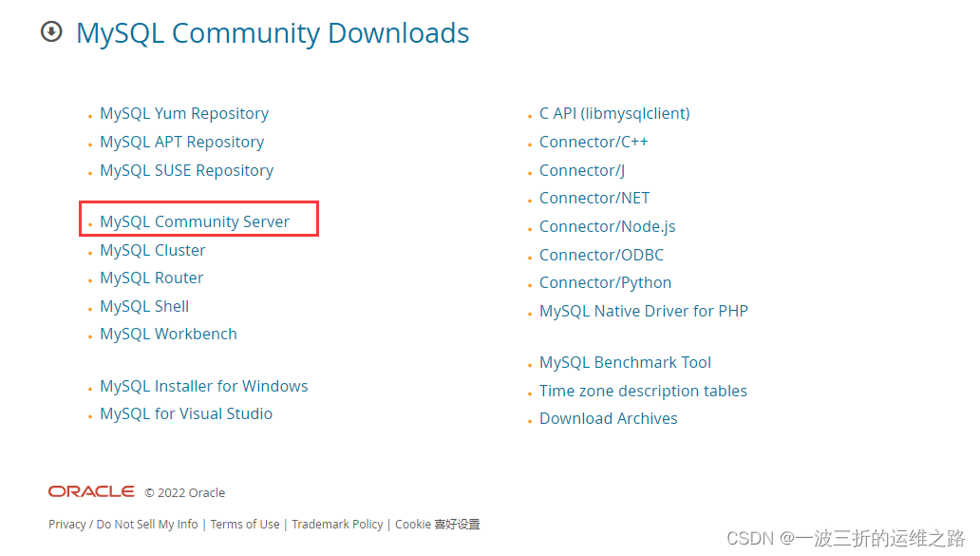This screenshot has height=556, width=980.
Task: Open Privacy / Do Not Sell My Info link
Action: tap(123, 524)
